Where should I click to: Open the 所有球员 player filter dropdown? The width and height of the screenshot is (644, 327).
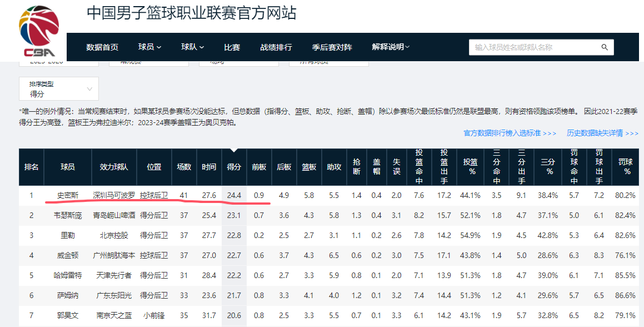tap(328, 62)
